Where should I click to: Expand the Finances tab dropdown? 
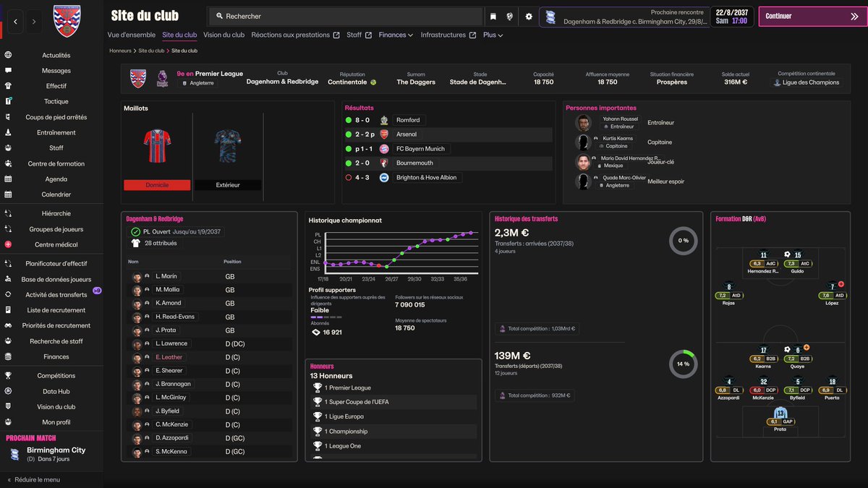396,35
